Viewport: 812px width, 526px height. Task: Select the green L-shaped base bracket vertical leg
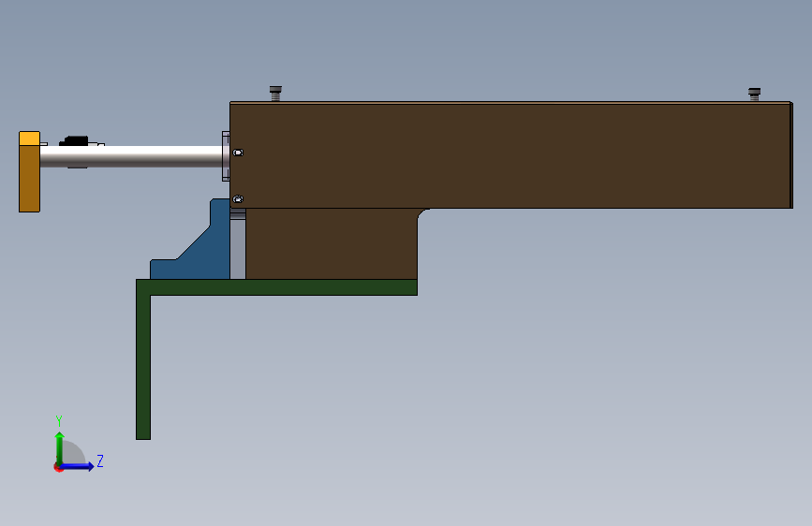point(143,366)
